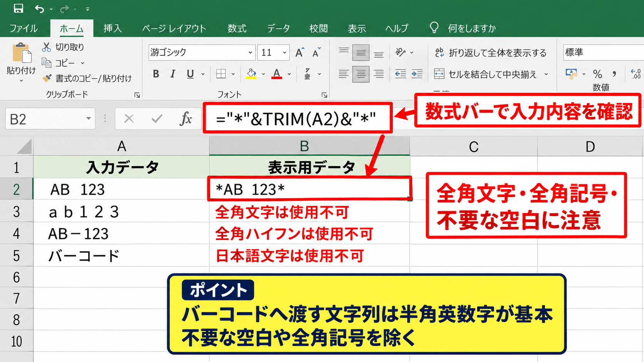
Task: Click the Undo arrow icon
Action: pyautogui.click(x=39, y=8)
